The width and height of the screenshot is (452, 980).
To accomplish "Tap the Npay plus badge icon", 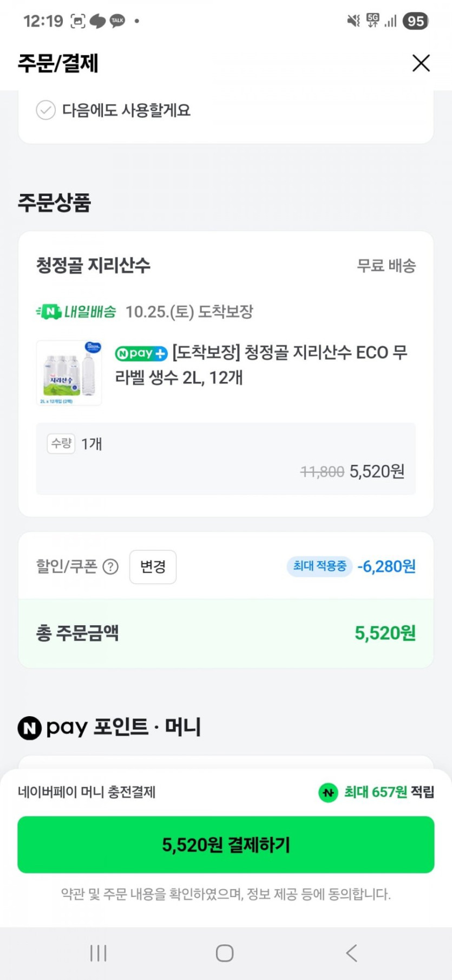I will 141,354.
